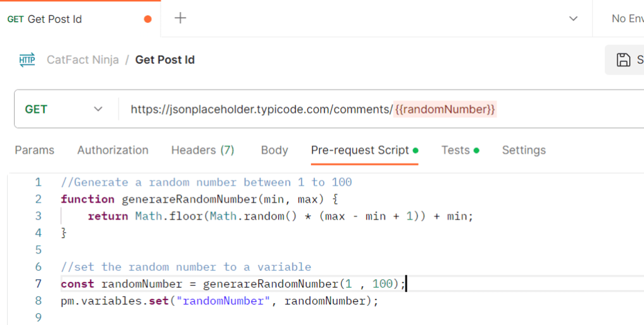644x325 pixels.
Task: Click the generareRandomNumber function name on line 2
Action: coord(189,199)
